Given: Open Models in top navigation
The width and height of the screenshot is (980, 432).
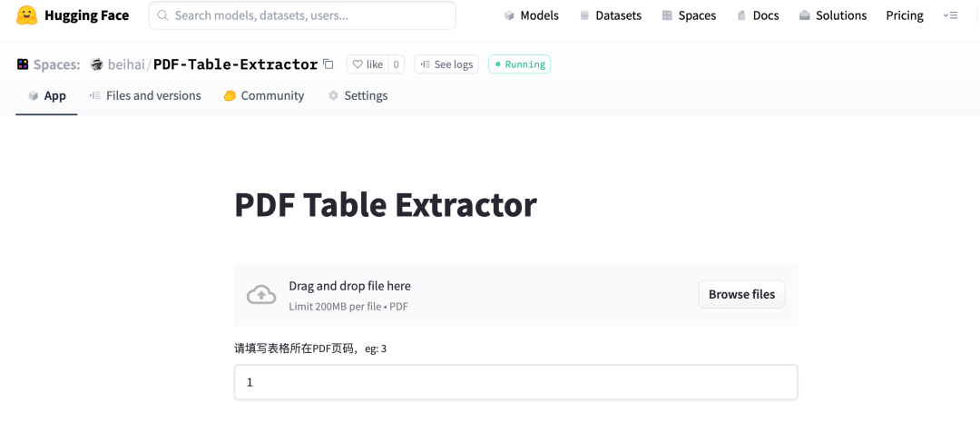Looking at the screenshot, I should click(x=531, y=15).
